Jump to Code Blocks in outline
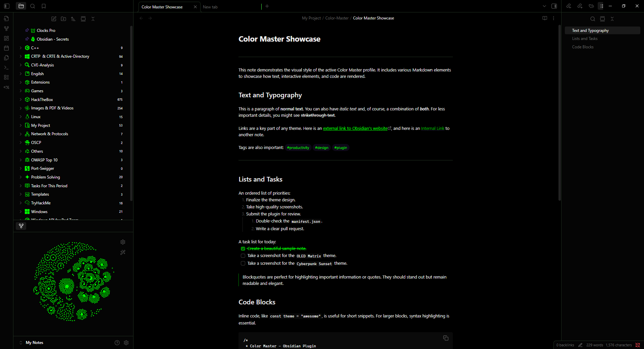The width and height of the screenshot is (644, 349). tap(583, 47)
